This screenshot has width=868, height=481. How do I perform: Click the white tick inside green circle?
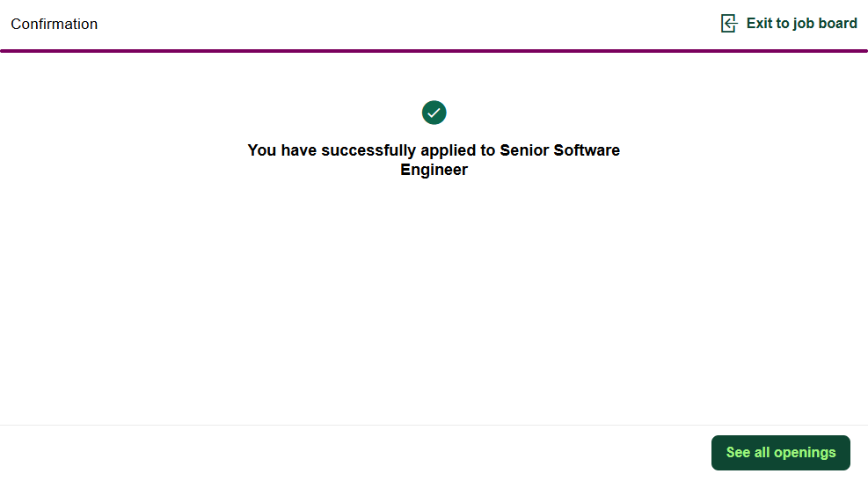tap(434, 113)
